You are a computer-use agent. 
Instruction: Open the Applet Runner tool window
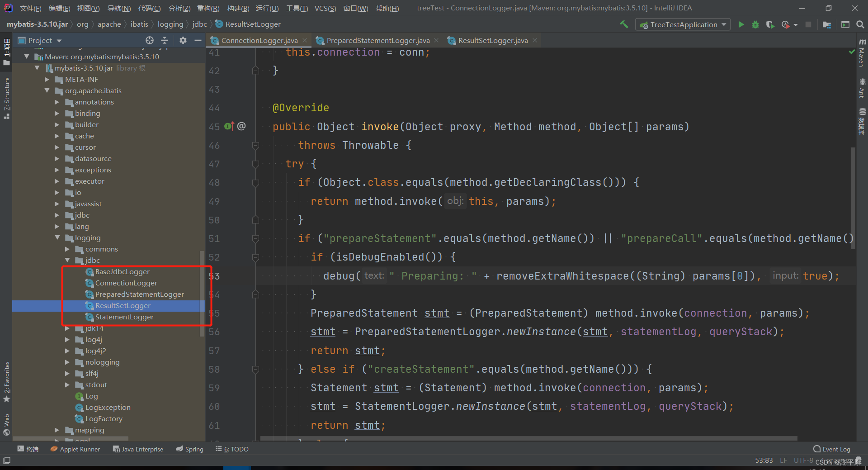(x=75, y=449)
